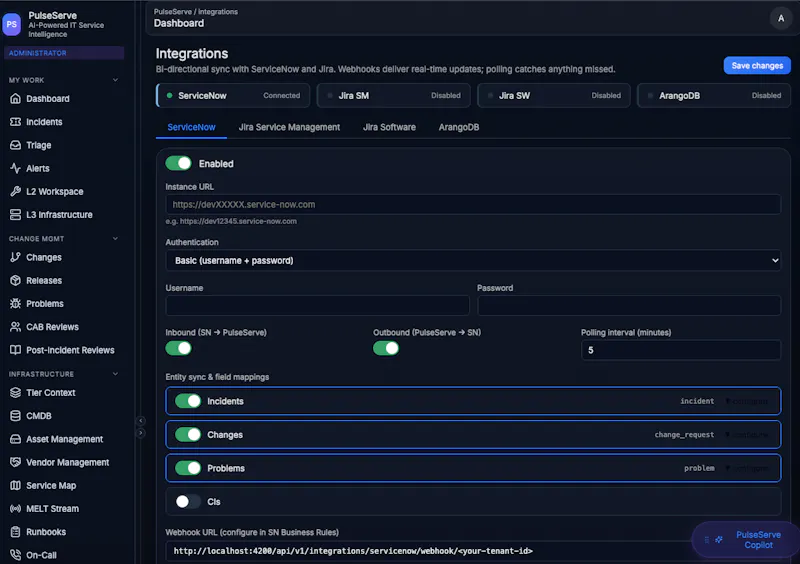Click the PS PulseServe logo

pyautogui.click(x=12, y=24)
